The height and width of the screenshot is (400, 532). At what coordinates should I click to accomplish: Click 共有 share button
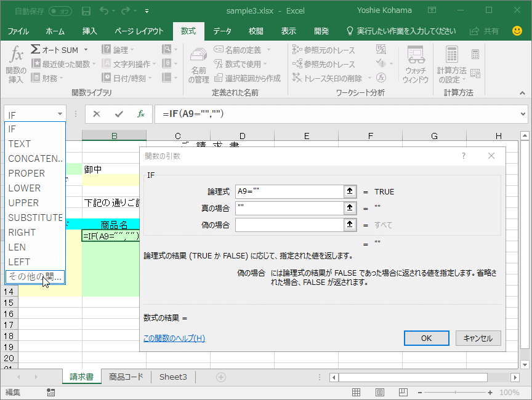484,31
